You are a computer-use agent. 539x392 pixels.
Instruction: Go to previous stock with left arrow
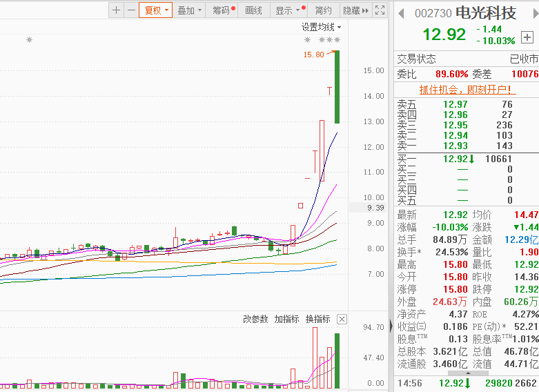(401, 14)
